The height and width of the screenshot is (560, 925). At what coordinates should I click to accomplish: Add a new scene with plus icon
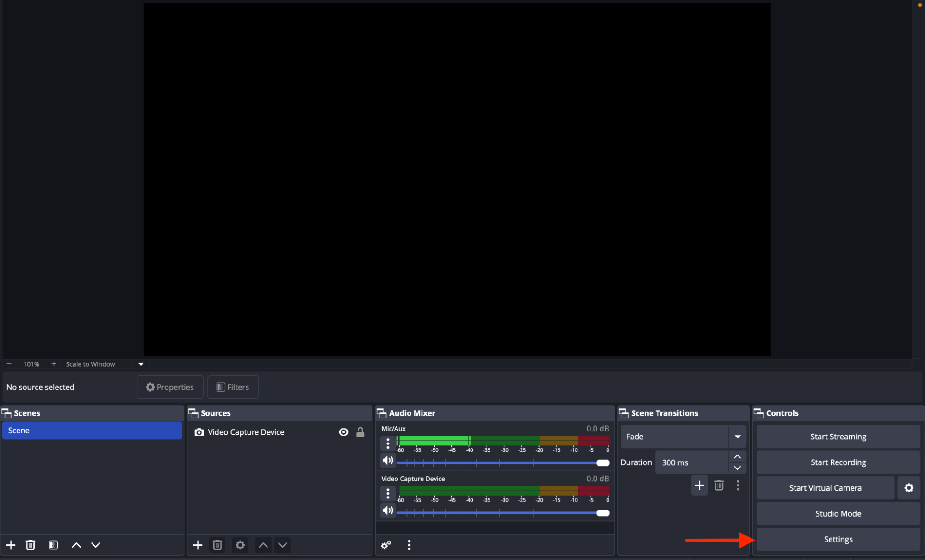11,545
